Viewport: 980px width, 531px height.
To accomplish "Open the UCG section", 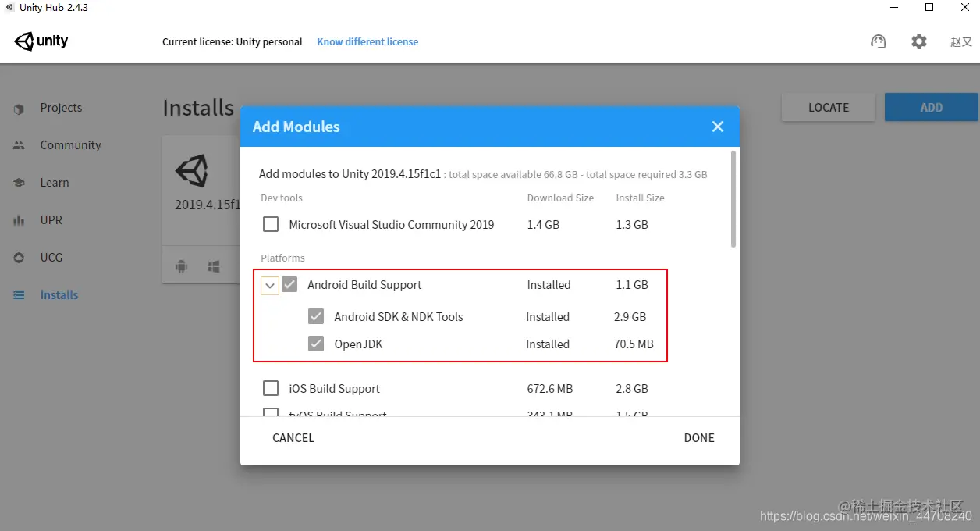I will click(51, 258).
